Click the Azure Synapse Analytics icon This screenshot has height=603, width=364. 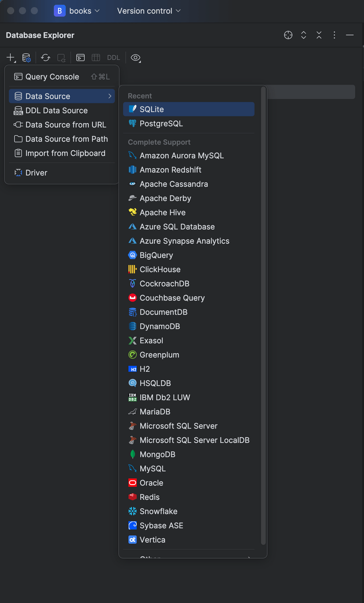pos(132,241)
